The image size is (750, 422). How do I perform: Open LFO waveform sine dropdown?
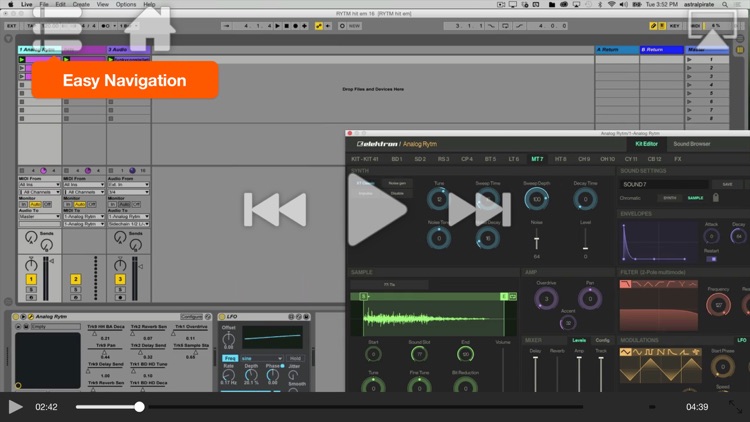tap(262, 358)
